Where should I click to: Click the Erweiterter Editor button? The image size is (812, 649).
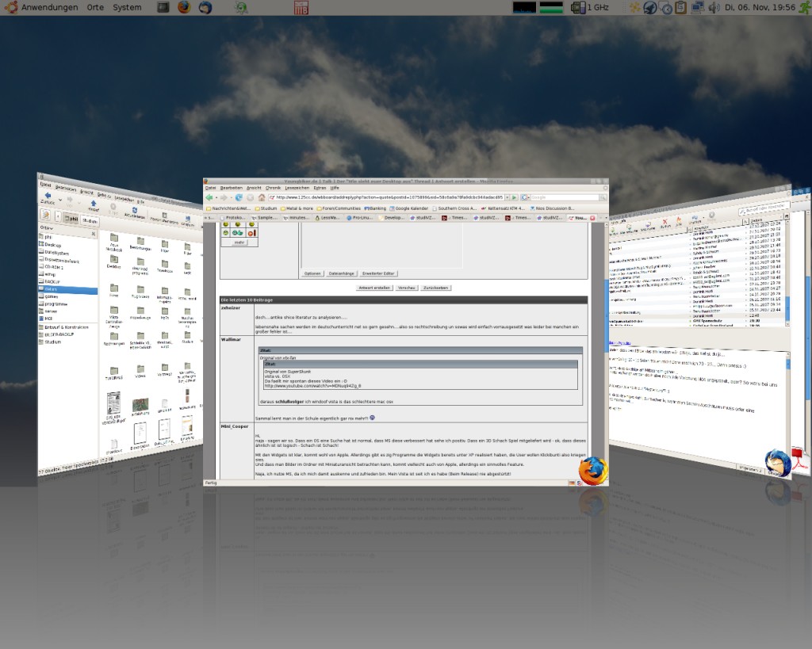coord(378,273)
